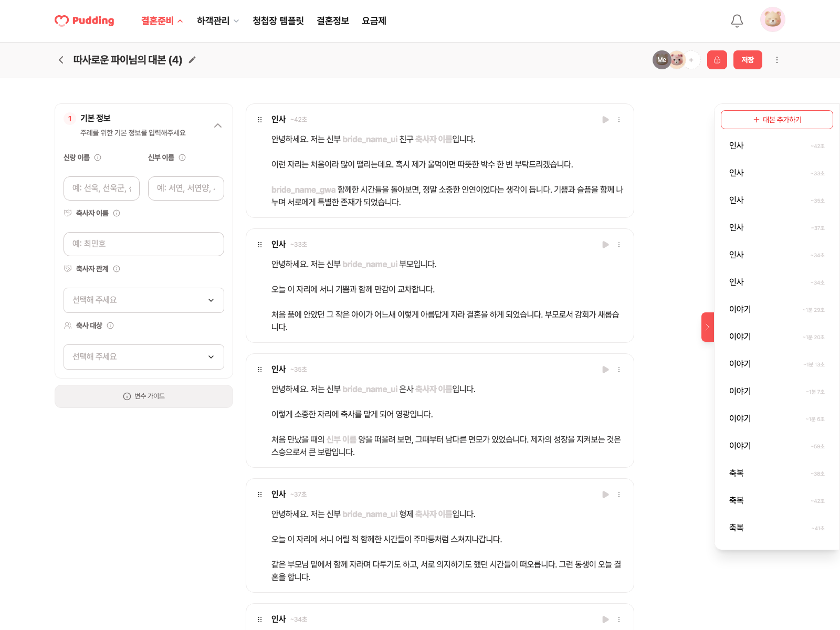Image resolution: width=840 pixels, height=630 pixels.
Task: Open the 변수 가이드 button
Action: tap(144, 396)
